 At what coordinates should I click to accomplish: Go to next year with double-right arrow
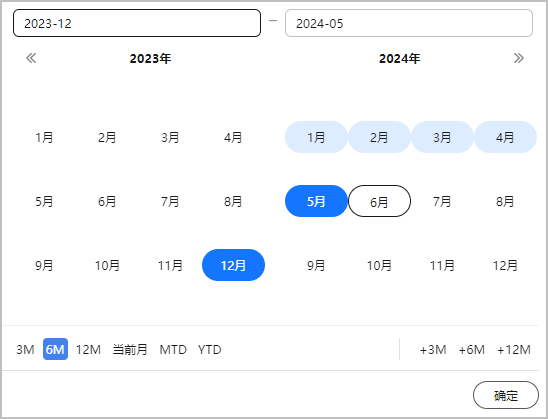tap(519, 58)
